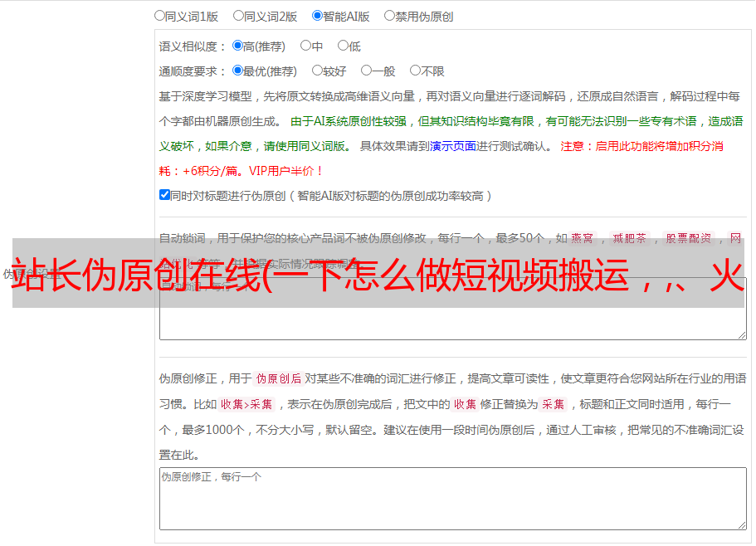756x546 pixels.
Task: Open the 演示页面 link
Action: coord(452,146)
